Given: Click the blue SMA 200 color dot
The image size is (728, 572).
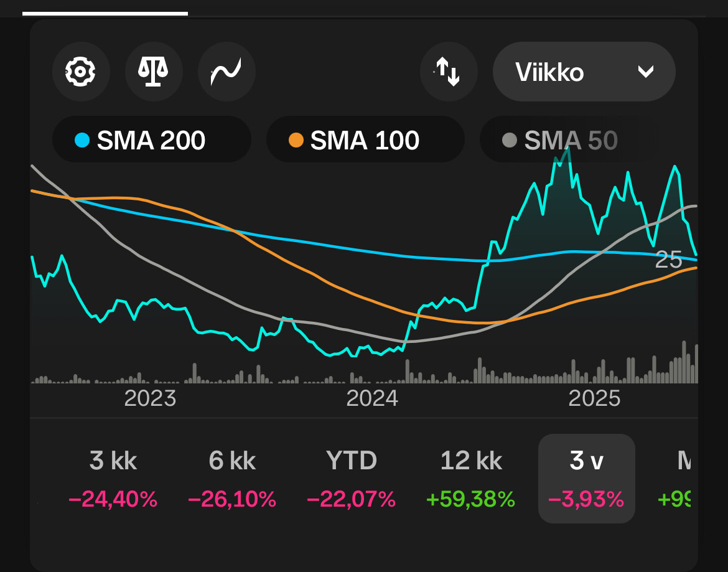Looking at the screenshot, I should pyautogui.click(x=82, y=140).
